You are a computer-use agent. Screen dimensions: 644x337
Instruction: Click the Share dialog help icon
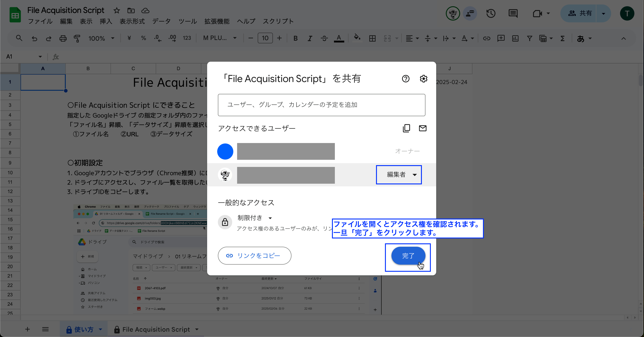pos(406,79)
